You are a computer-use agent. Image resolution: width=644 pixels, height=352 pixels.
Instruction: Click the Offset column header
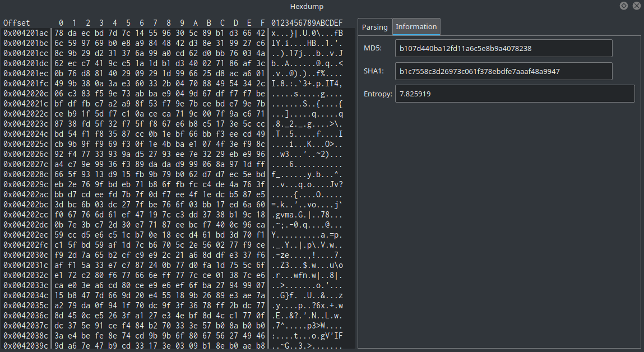[x=17, y=23]
